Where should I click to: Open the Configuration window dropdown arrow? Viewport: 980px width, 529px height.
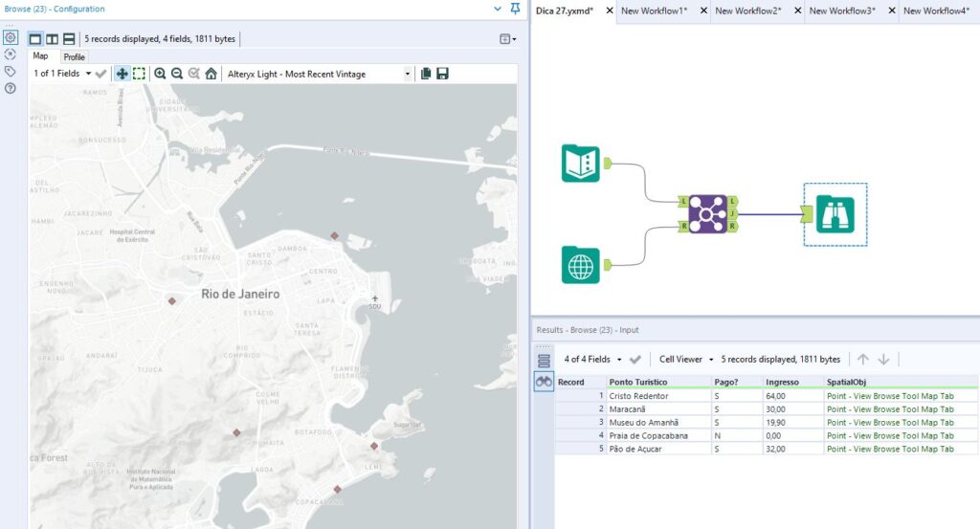coord(498,9)
